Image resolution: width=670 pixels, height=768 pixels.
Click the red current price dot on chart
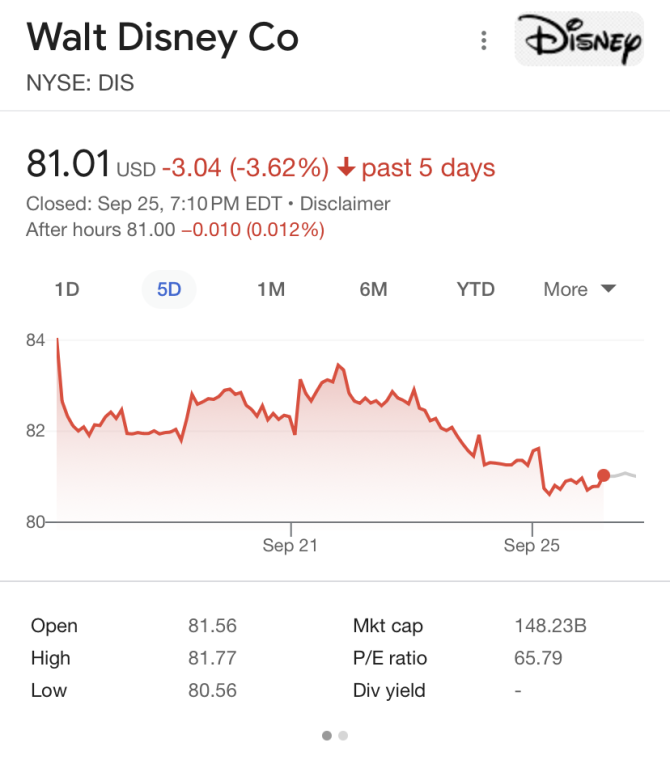pos(603,475)
